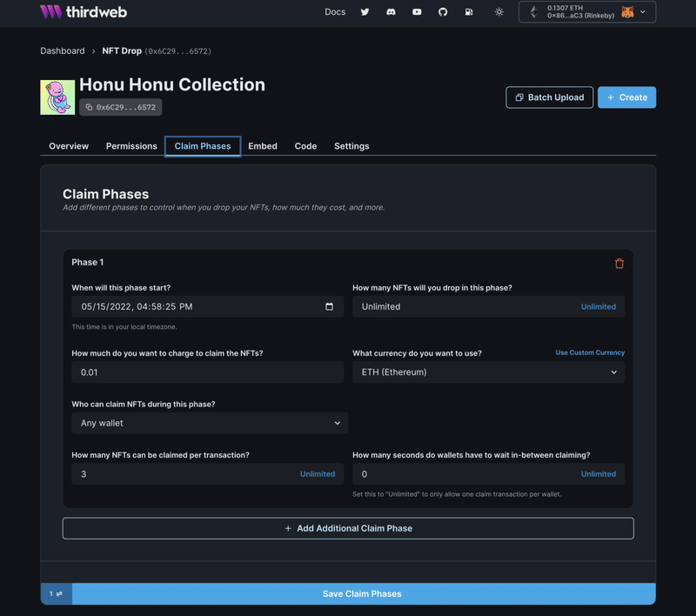Image resolution: width=696 pixels, height=616 pixels.
Task: Click the thirdweb logo
Action: pyautogui.click(x=84, y=12)
